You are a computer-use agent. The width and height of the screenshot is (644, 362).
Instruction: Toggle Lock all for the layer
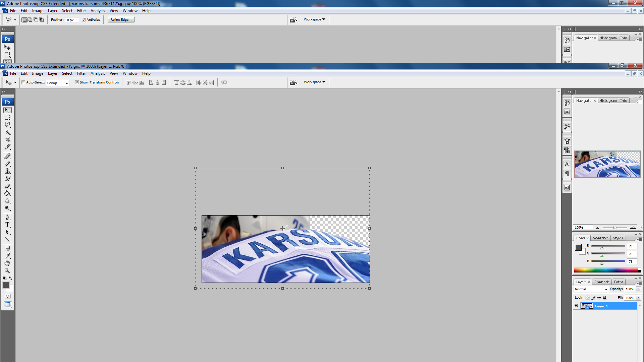point(604,298)
